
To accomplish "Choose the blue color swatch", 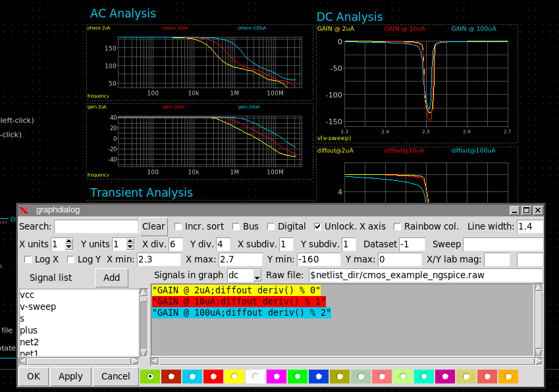I will point(319,377).
